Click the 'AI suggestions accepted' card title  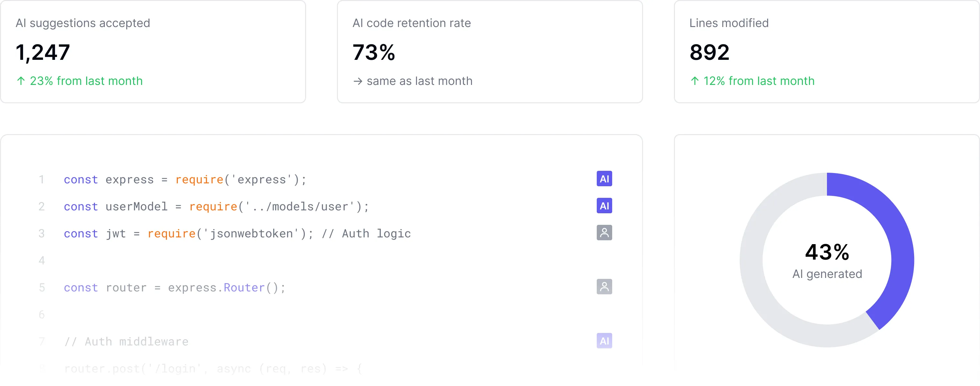pyautogui.click(x=83, y=23)
